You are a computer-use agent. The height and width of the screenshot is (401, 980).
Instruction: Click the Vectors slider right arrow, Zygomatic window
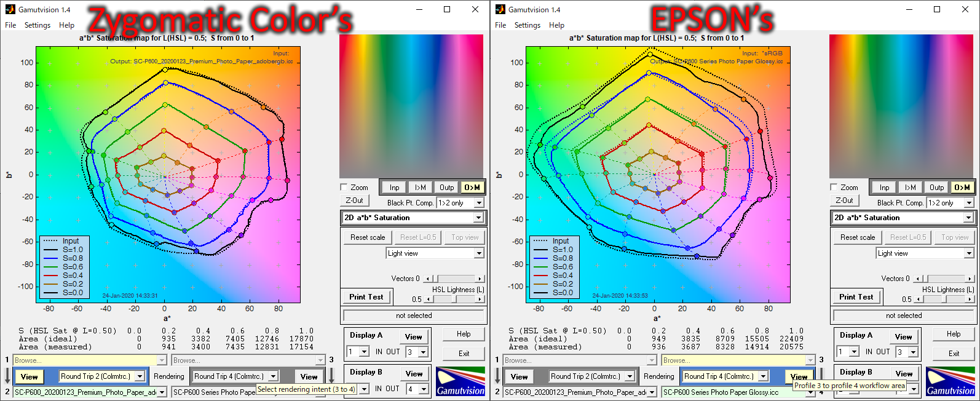(480, 279)
